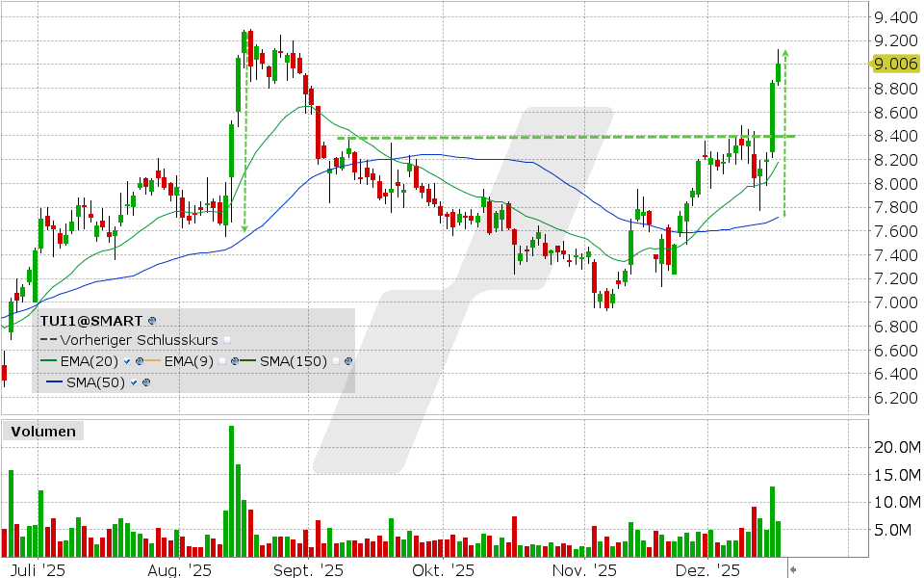Open the SMA(150) indicator settings icon
Screen dimensions: 924x578
click(x=347, y=362)
